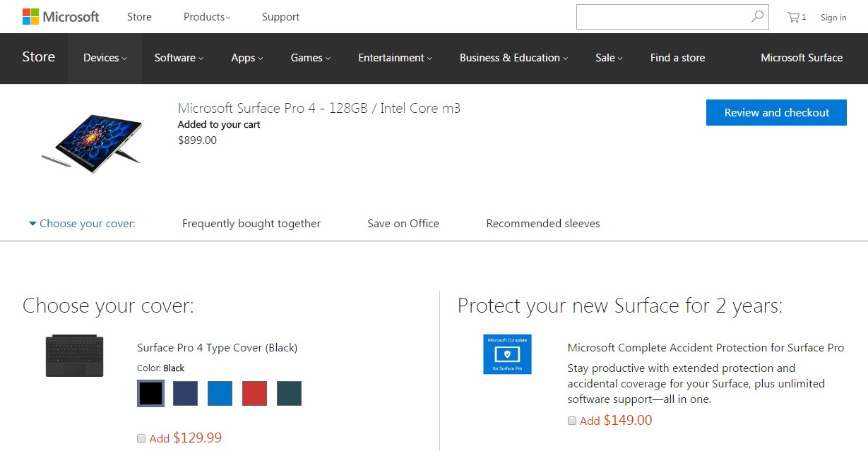Screen dimensions: 868x470
Task: Choose the bright blue cover color swatch
Action: [x=220, y=394]
